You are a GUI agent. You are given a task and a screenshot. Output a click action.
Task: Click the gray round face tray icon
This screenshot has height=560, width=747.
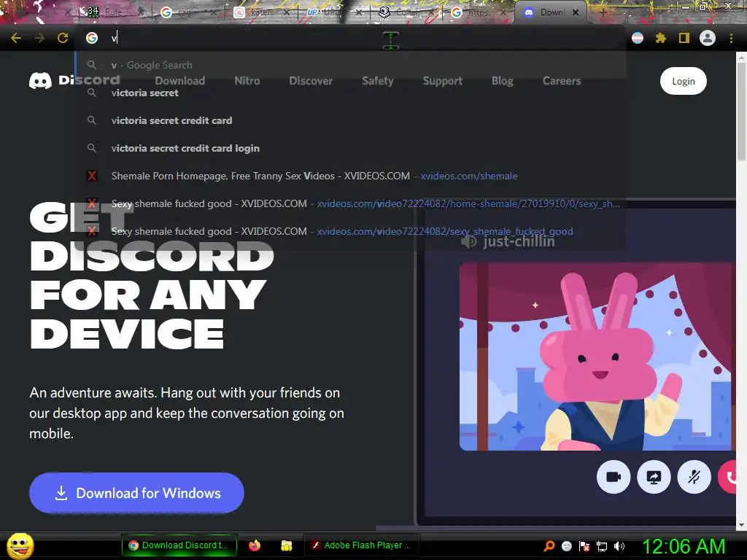(567, 546)
